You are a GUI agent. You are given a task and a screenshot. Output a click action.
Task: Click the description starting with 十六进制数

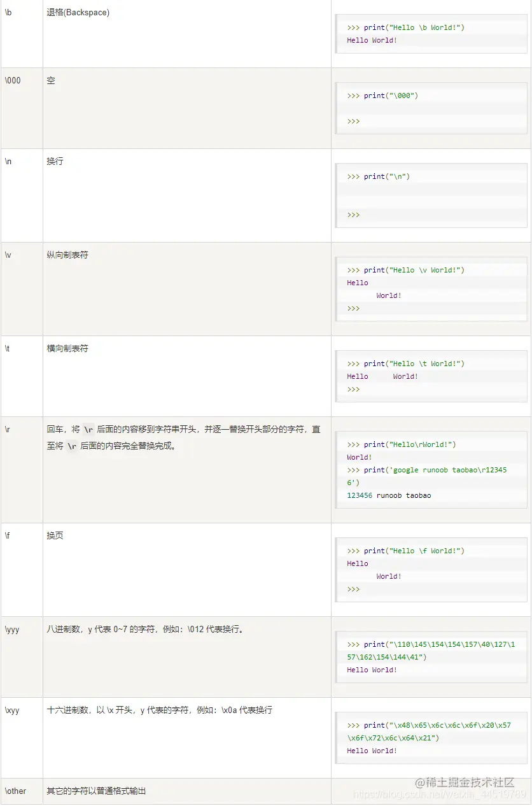coord(160,710)
